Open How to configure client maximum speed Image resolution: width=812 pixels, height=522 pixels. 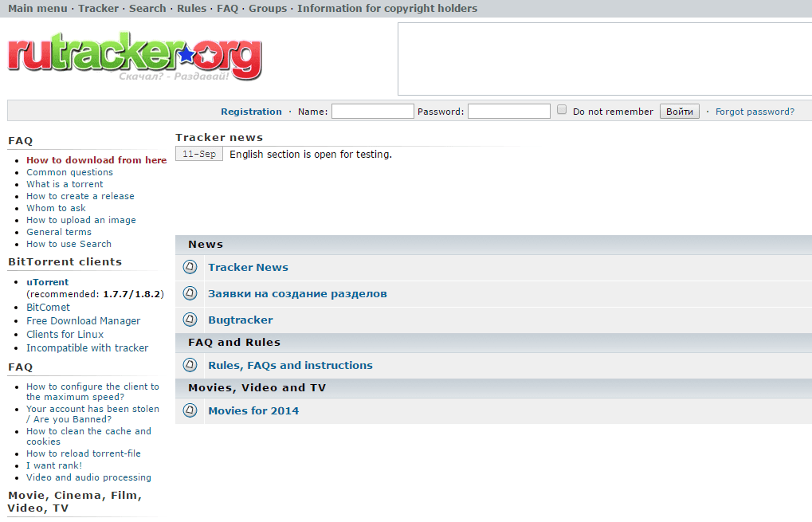tap(92, 391)
